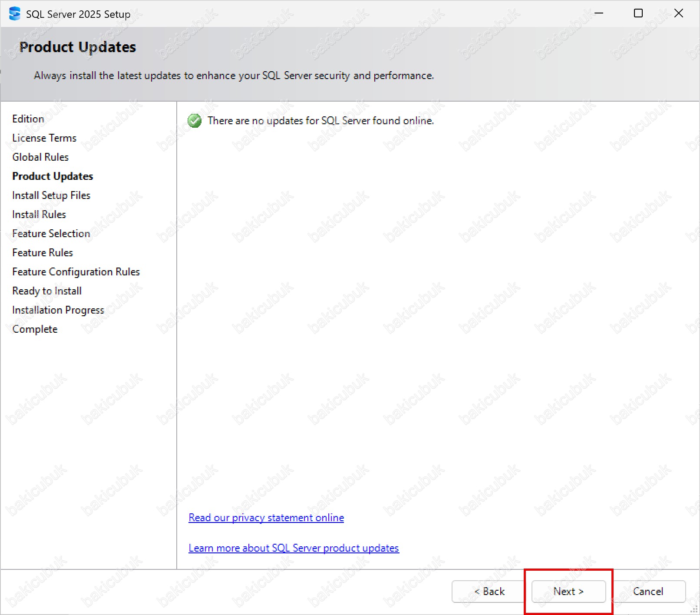Viewport: 700px width, 615px height.
Task: Select the Installation Progress step
Action: 58,310
